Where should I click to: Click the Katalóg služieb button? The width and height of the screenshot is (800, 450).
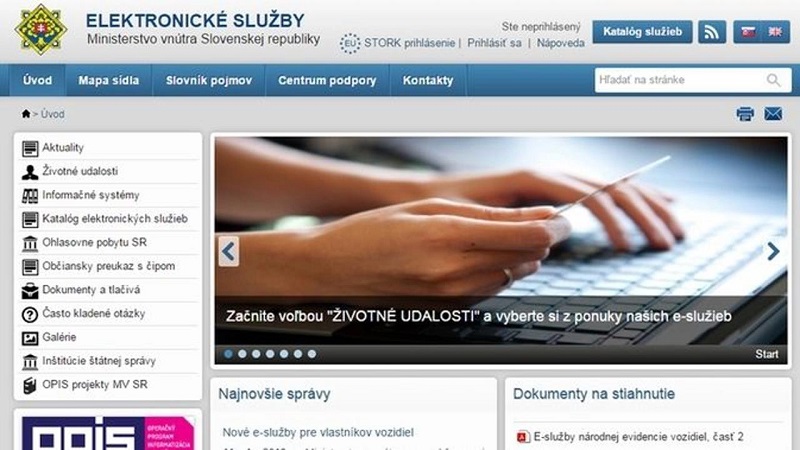(x=642, y=32)
